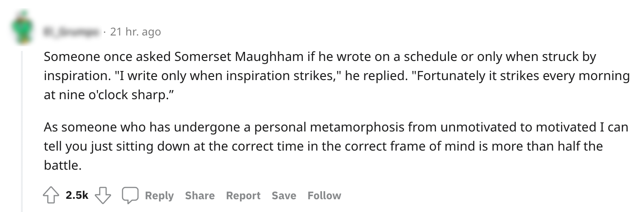Downvote this comment with the down arrow
Viewport: 644px width, 212px height.
(103, 196)
